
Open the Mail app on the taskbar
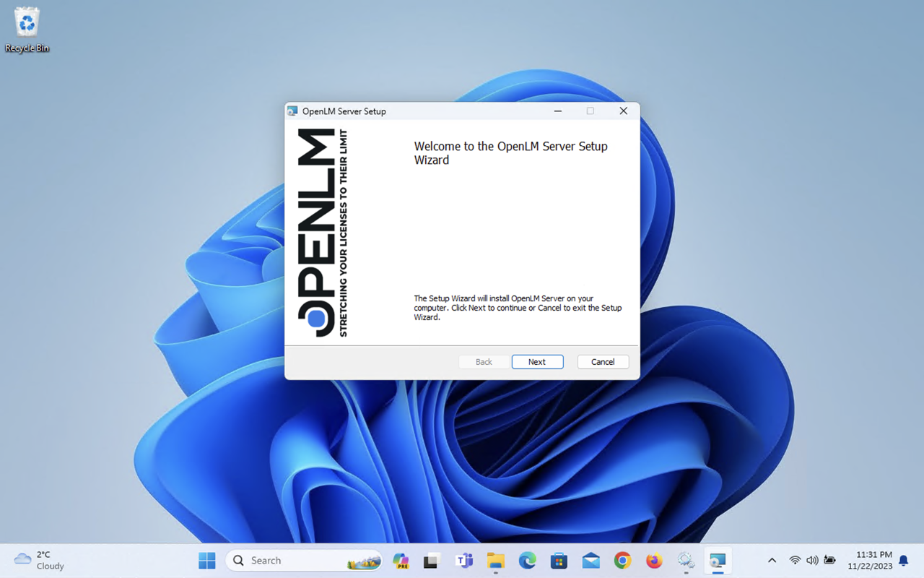590,561
